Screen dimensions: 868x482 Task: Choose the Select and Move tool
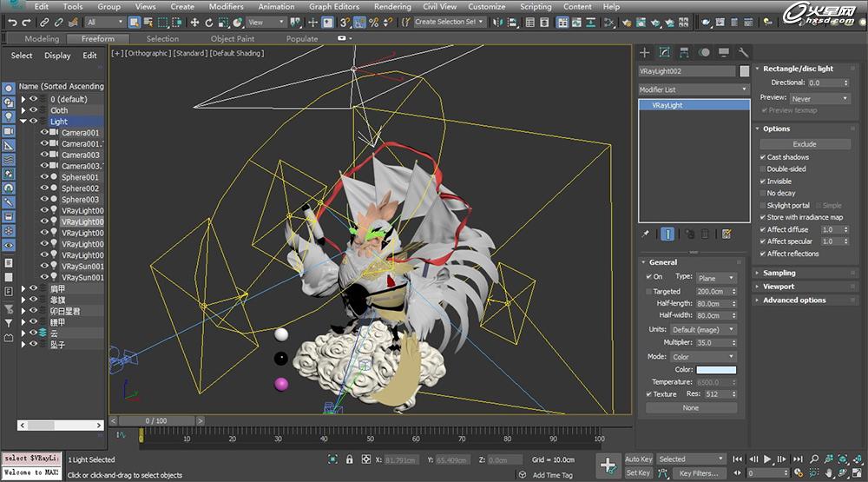coord(194,23)
